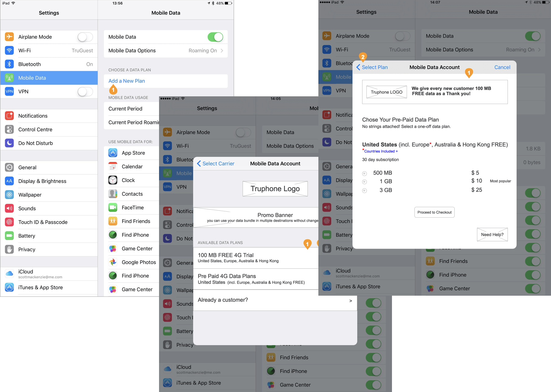Screen dimensions: 551x392
Task: Toggle the Find Friends switch in the right screen
Action: click(533, 261)
